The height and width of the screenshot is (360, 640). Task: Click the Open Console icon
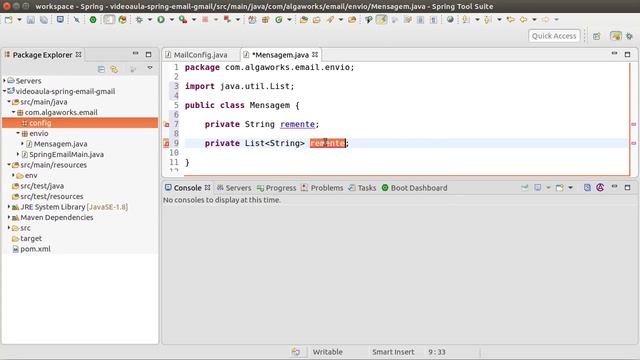[560, 187]
